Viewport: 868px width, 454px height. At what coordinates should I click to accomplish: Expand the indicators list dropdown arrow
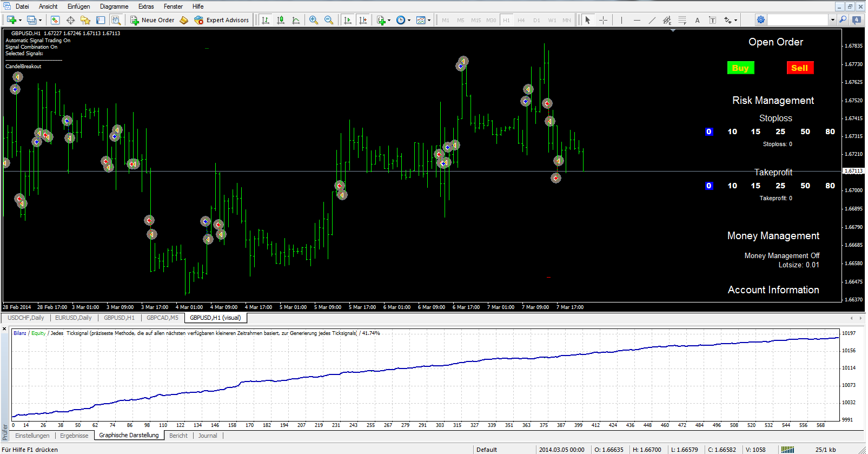tap(389, 21)
